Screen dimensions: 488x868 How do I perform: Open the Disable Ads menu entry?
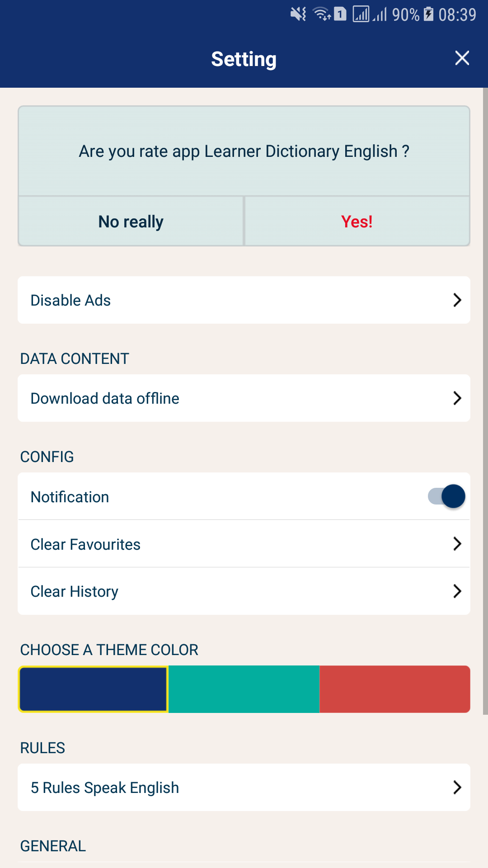[244, 300]
